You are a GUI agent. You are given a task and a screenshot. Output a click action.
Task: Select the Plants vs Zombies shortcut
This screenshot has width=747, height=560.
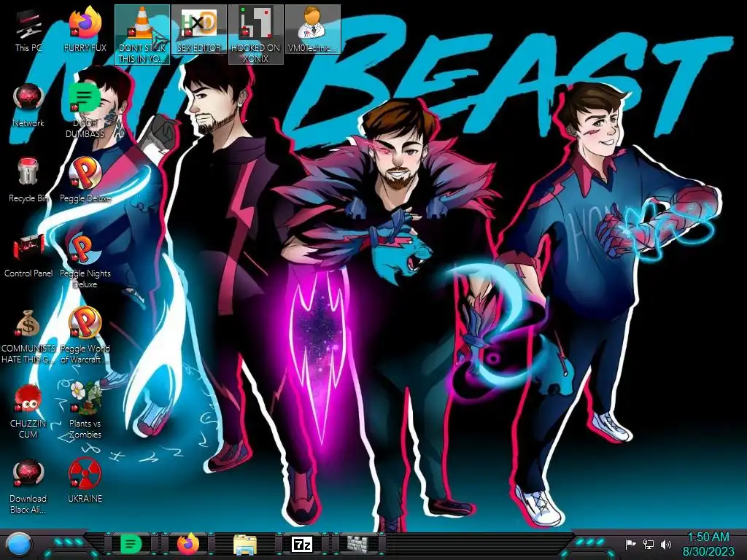tap(85, 411)
